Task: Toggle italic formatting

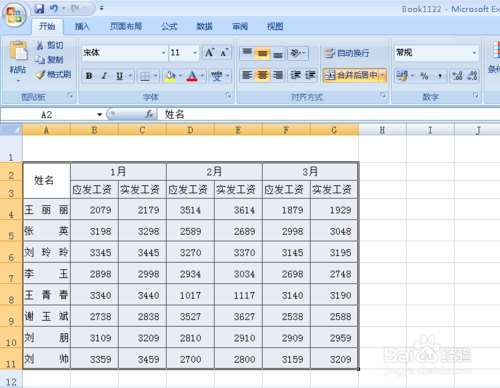Action: pos(104,76)
